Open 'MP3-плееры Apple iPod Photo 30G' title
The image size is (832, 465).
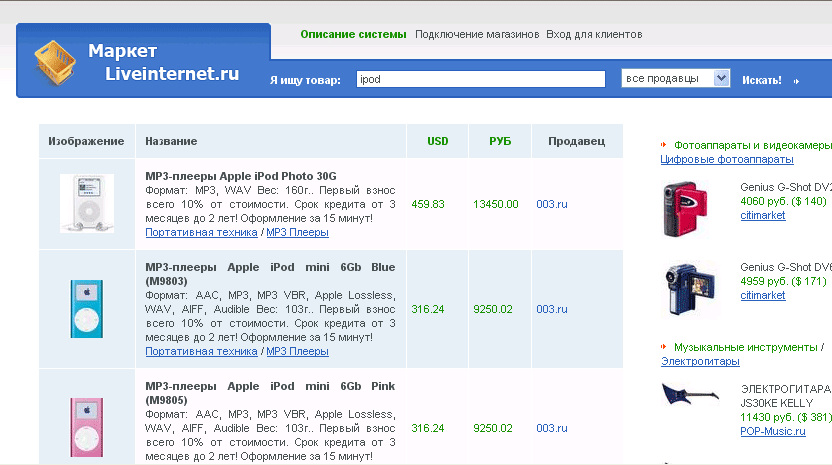(x=241, y=176)
